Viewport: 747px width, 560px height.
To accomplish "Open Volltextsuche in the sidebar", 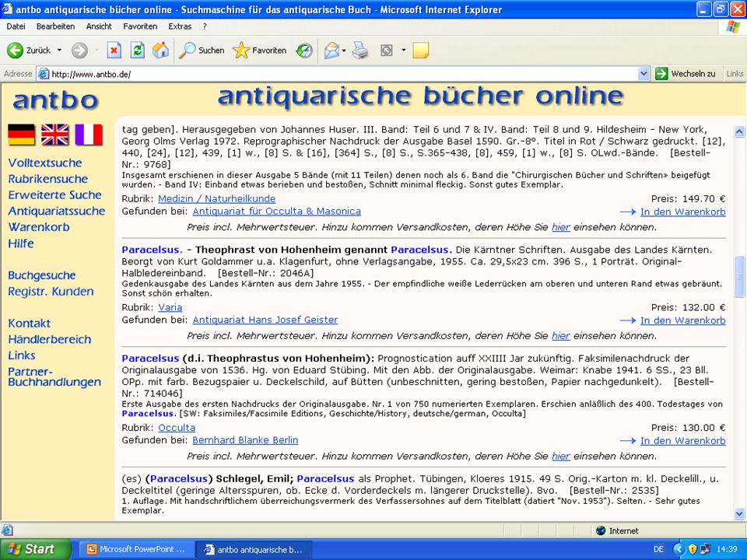I will 45,163.
